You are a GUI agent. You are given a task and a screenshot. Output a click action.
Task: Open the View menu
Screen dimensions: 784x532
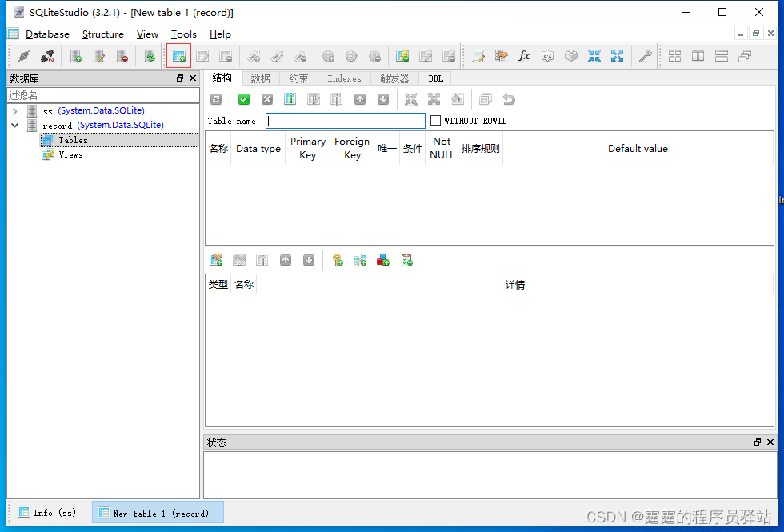tap(147, 34)
